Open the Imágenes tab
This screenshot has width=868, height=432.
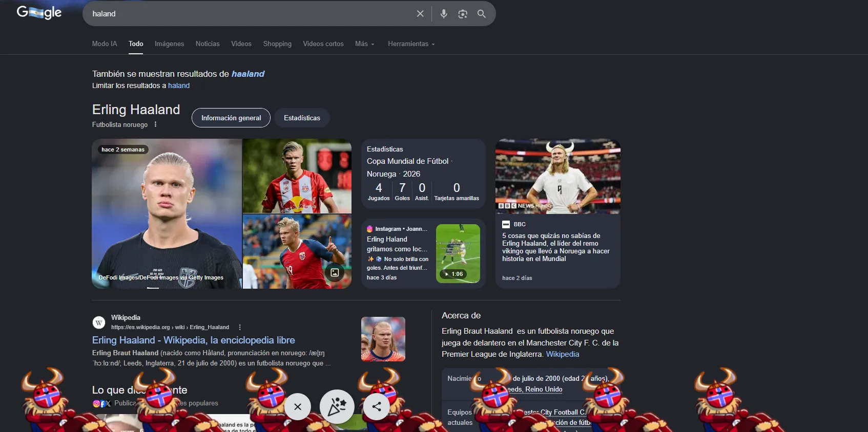click(x=169, y=44)
